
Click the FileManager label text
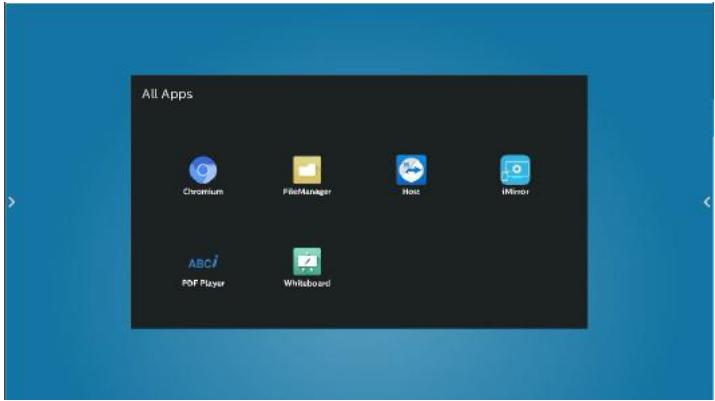pyautogui.click(x=307, y=192)
